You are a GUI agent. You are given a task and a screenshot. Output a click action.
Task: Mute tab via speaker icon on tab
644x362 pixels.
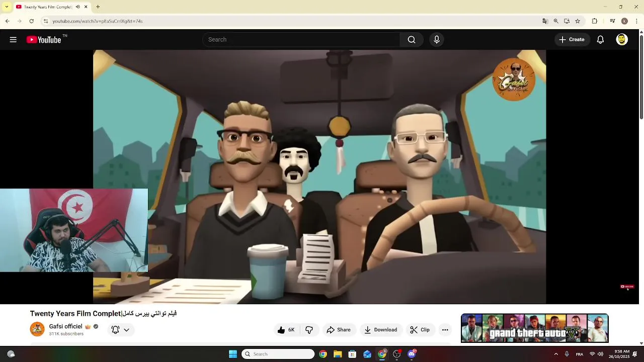[x=77, y=7]
